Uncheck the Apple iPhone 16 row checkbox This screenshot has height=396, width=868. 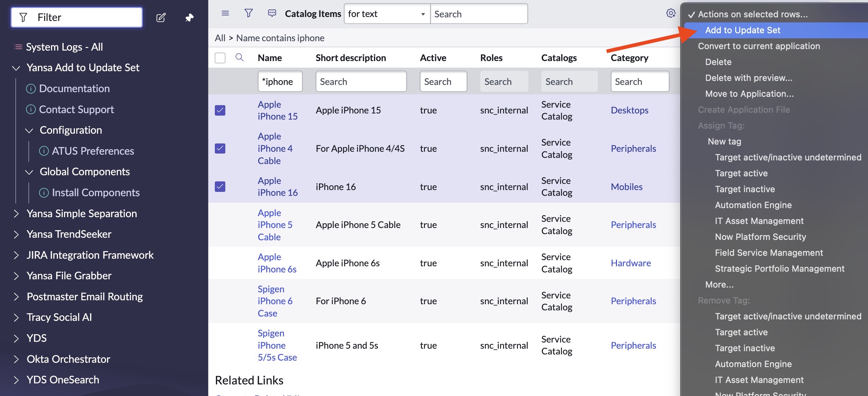click(x=220, y=186)
